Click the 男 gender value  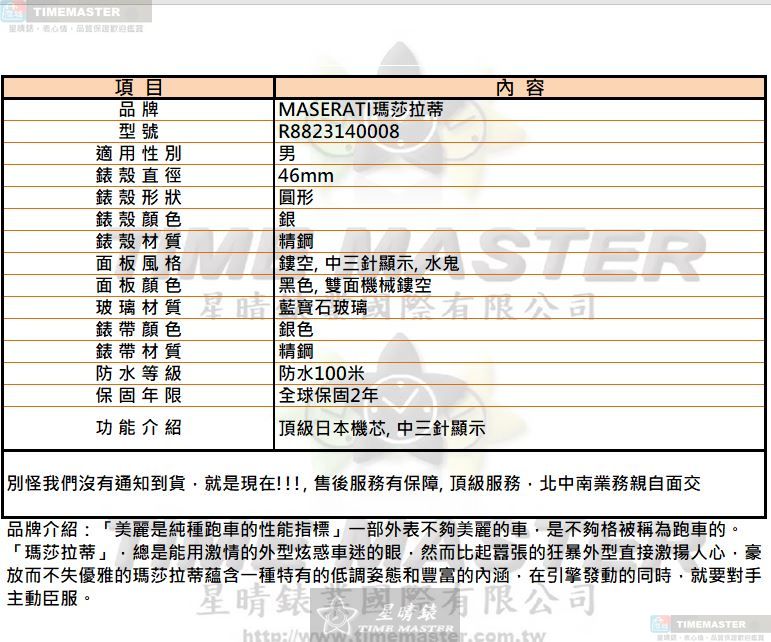287,153
